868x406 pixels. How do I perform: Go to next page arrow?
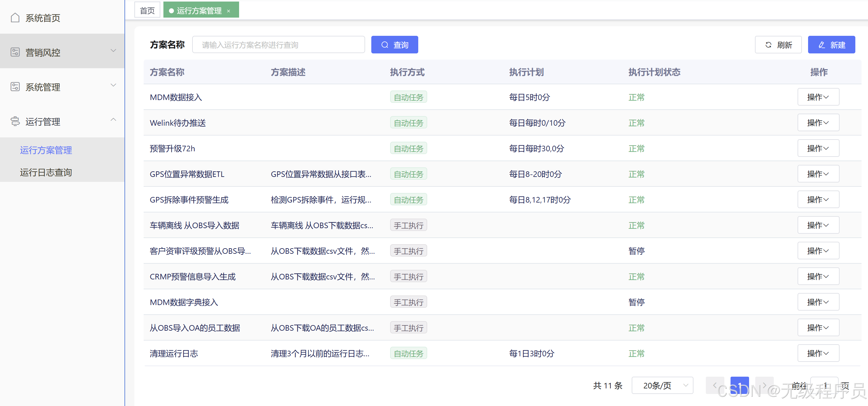click(x=764, y=385)
